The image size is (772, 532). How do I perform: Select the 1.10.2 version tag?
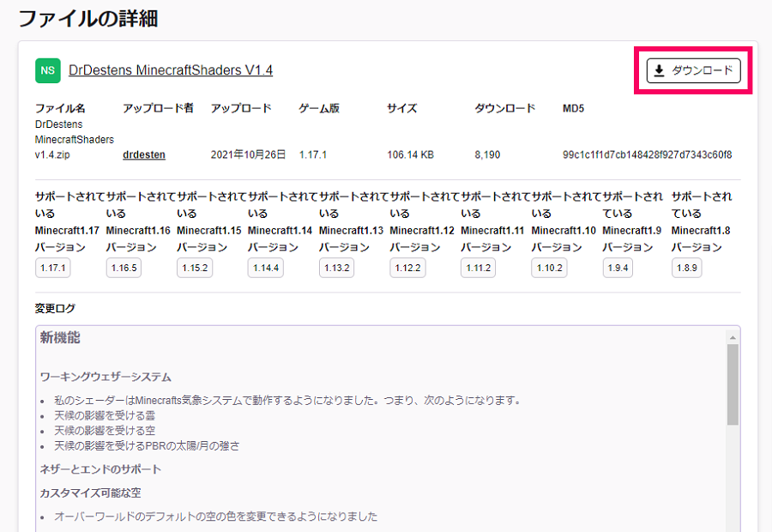[549, 268]
